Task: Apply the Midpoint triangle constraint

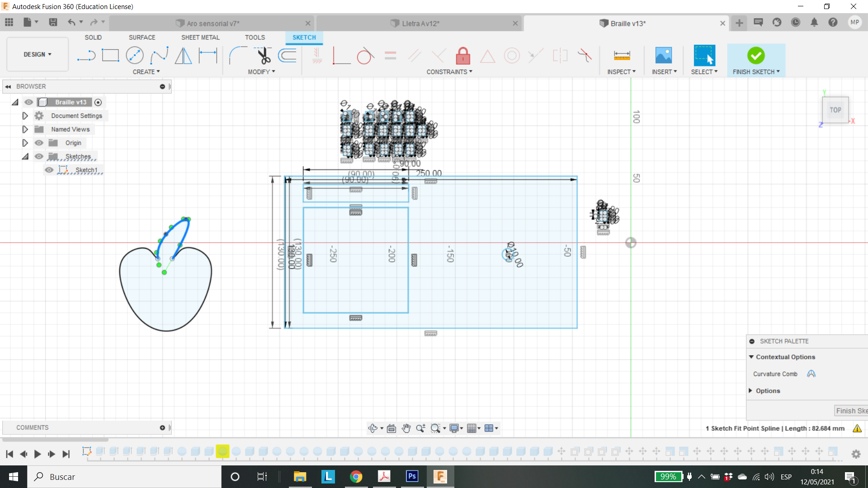Action: tap(487, 56)
